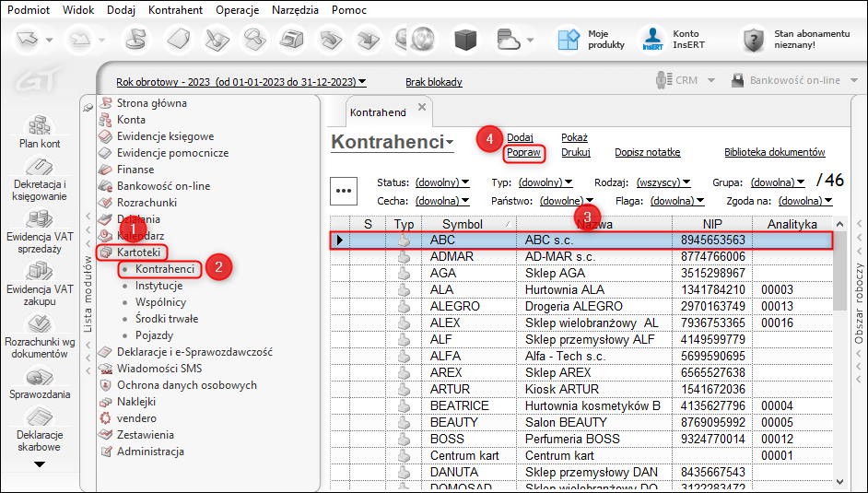Screen dimensions: 868x493
Task: Click the Biblioteka dokumentów link
Action: (x=774, y=153)
